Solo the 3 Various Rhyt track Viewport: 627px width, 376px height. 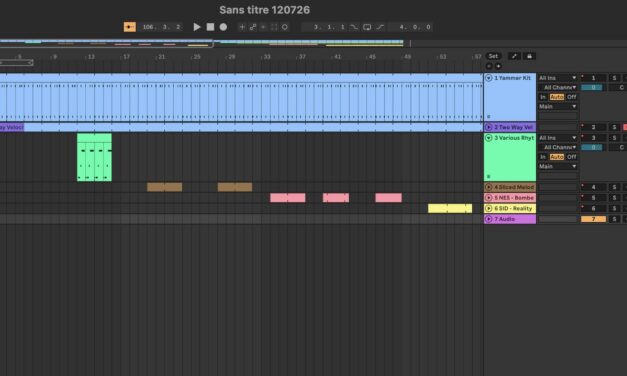(614, 138)
